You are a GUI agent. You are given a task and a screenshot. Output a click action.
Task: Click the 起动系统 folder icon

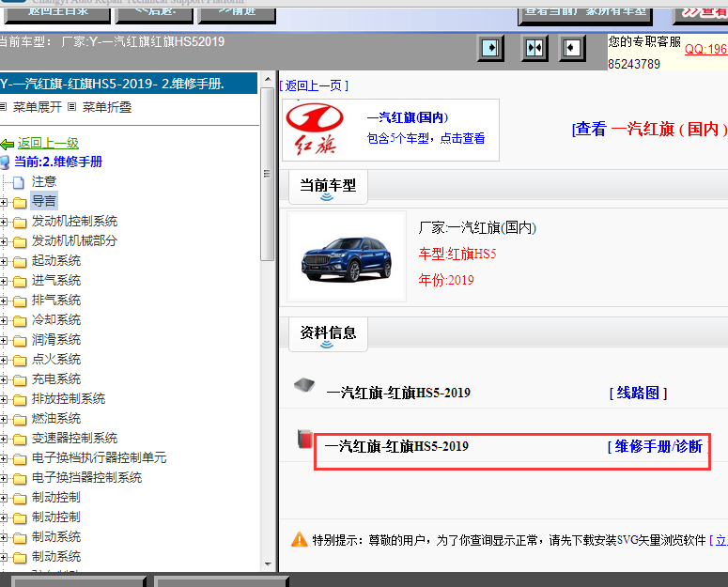pyautogui.click(x=20, y=262)
